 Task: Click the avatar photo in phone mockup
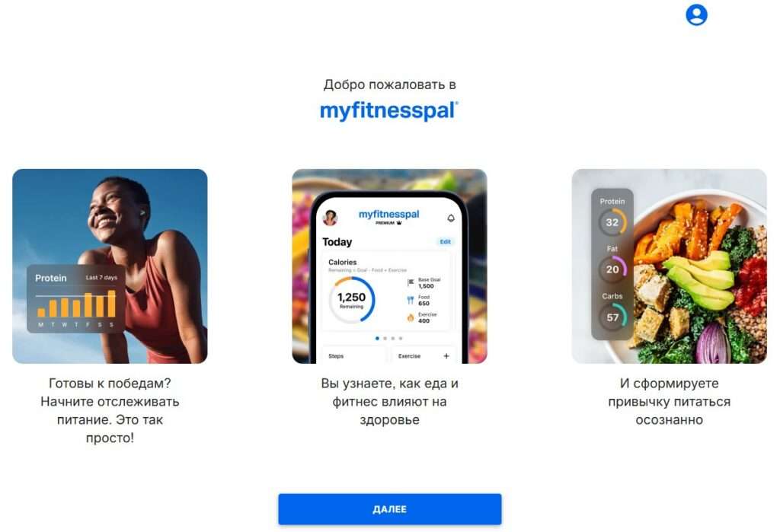pyautogui.click(x=331, y=217)
